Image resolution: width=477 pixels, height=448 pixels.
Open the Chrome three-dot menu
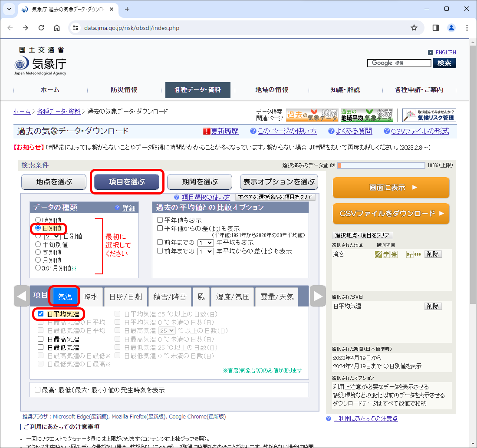tap(467, 28)
